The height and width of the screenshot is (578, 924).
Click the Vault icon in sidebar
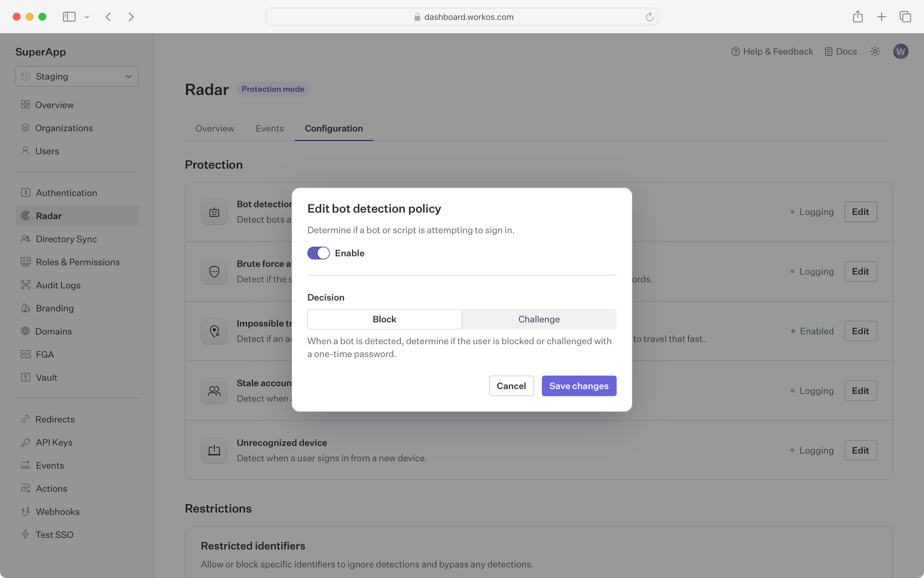[26, 377]
